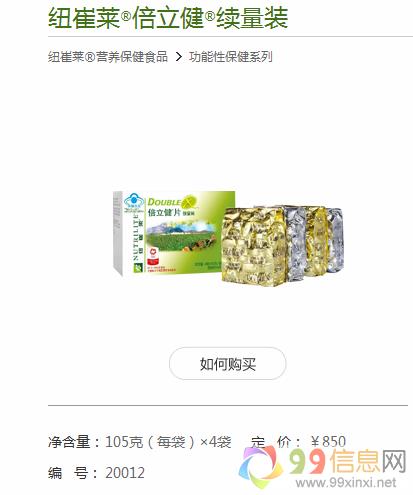Viewport: 413px width, 495px height.
Task: Open the www.99xinxi.net watermark link
Action: point(346,482)
